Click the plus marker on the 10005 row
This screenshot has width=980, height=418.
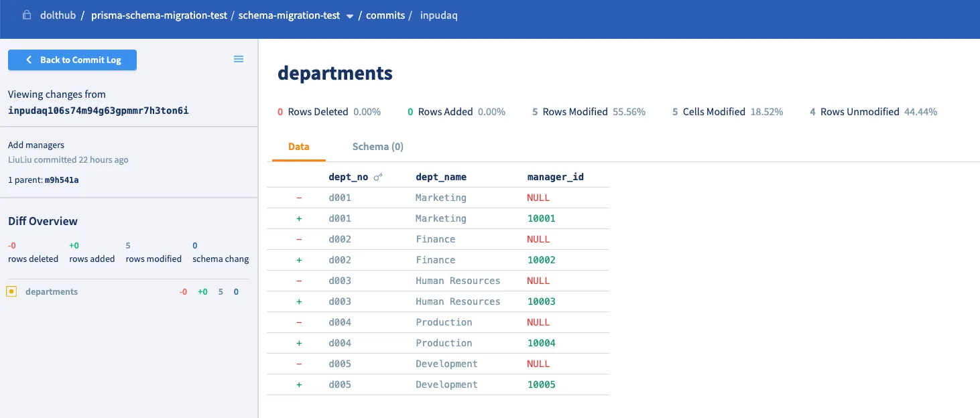(x=299, y=385)
